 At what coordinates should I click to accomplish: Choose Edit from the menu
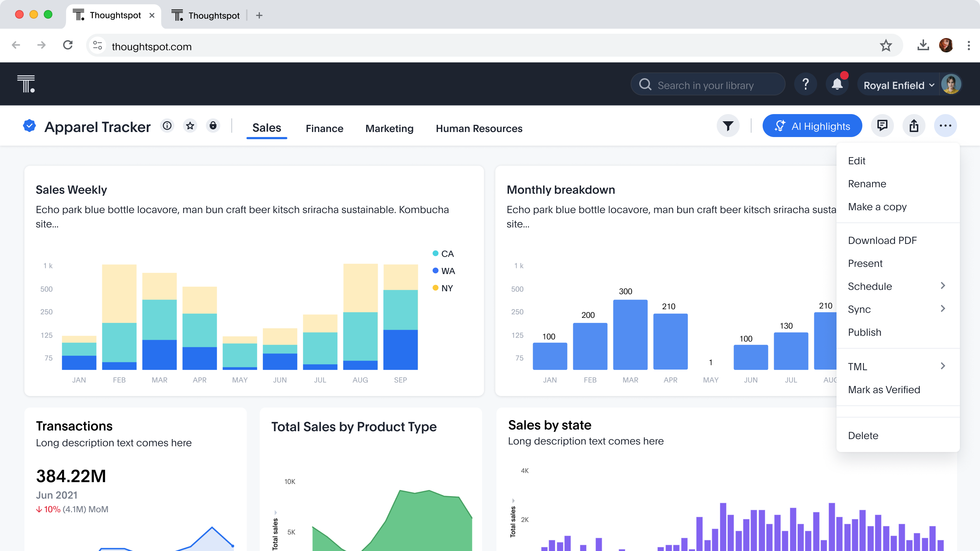pos(898,161)
